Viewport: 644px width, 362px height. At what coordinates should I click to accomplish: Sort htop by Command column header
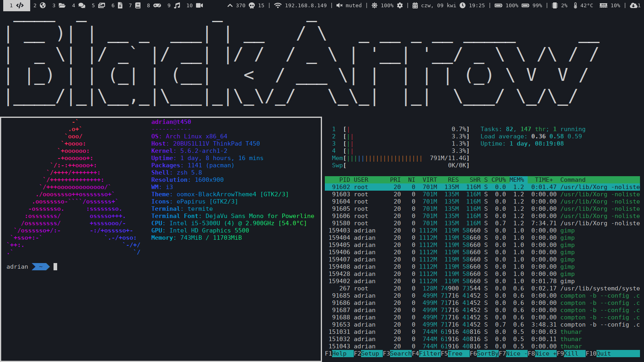(573, 180)
